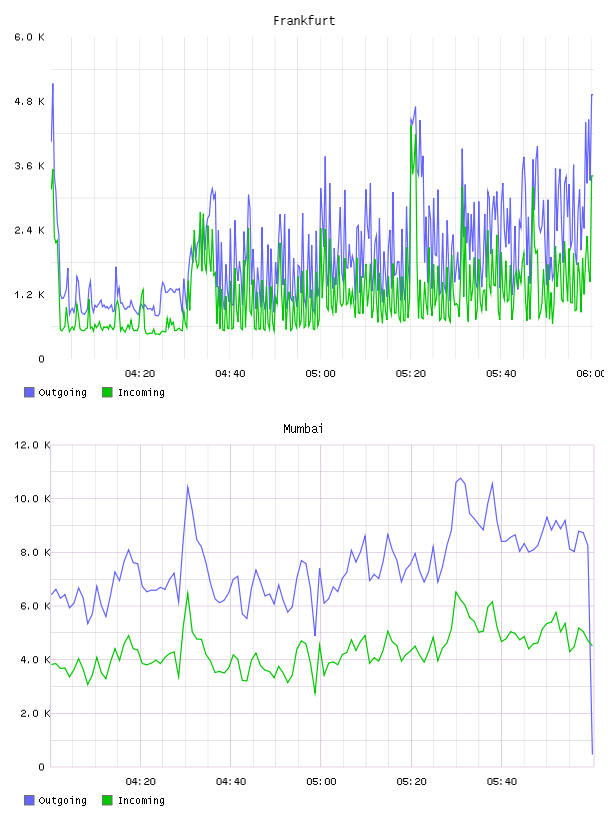Click the 05:00 time label in Frankfurt chart
608x816 pixels.
pos(321,374)
